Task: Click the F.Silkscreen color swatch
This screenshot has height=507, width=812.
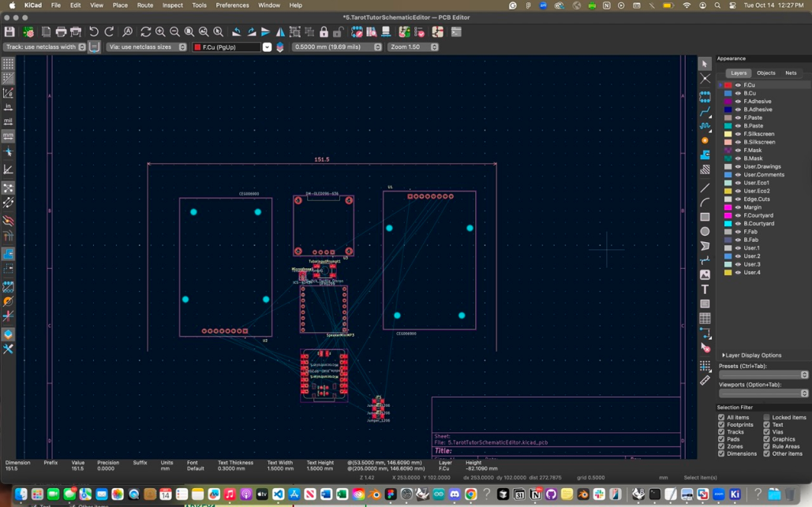Action: [x=728, y=134]
